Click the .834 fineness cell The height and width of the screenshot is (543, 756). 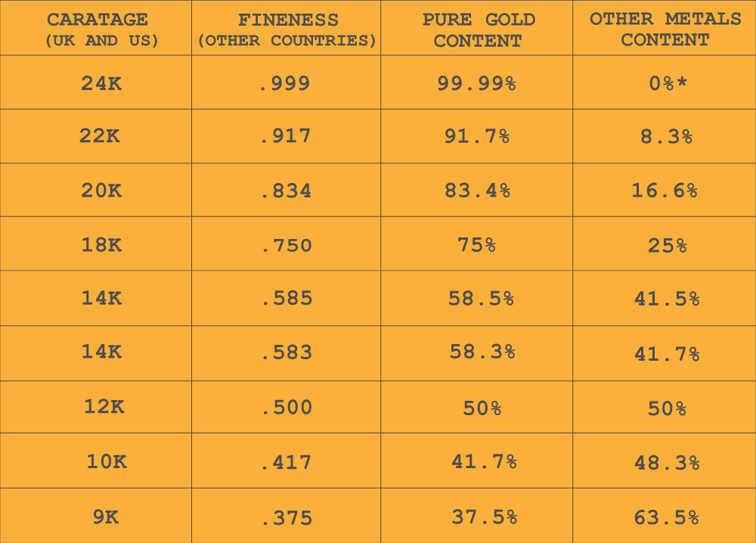(286, 191)
